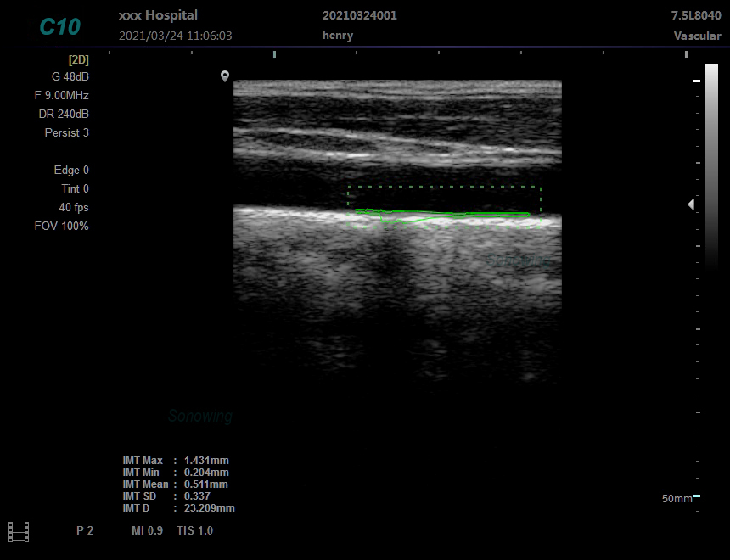Image resolution: width=730 pixels, height=560 pixels.
Task: Click the patient ID 20210324001
Action: coord(359,15)
